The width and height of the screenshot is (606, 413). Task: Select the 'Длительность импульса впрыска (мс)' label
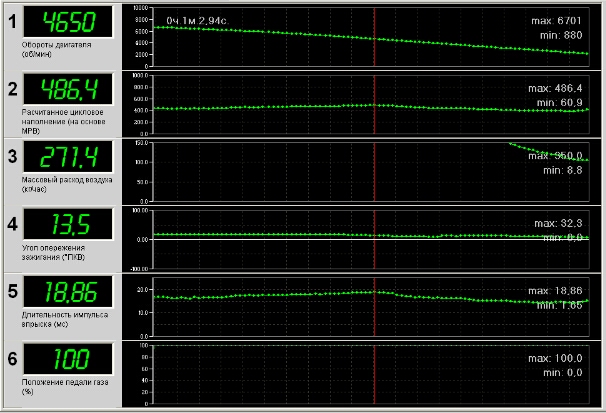coord(65,320)
